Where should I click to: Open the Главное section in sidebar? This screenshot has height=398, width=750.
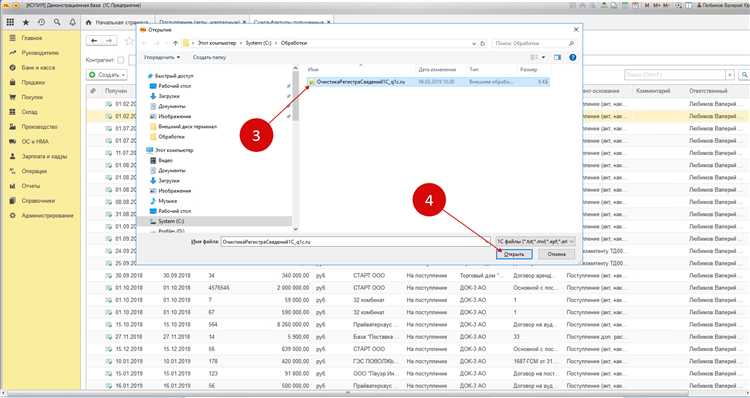point(32,38)
